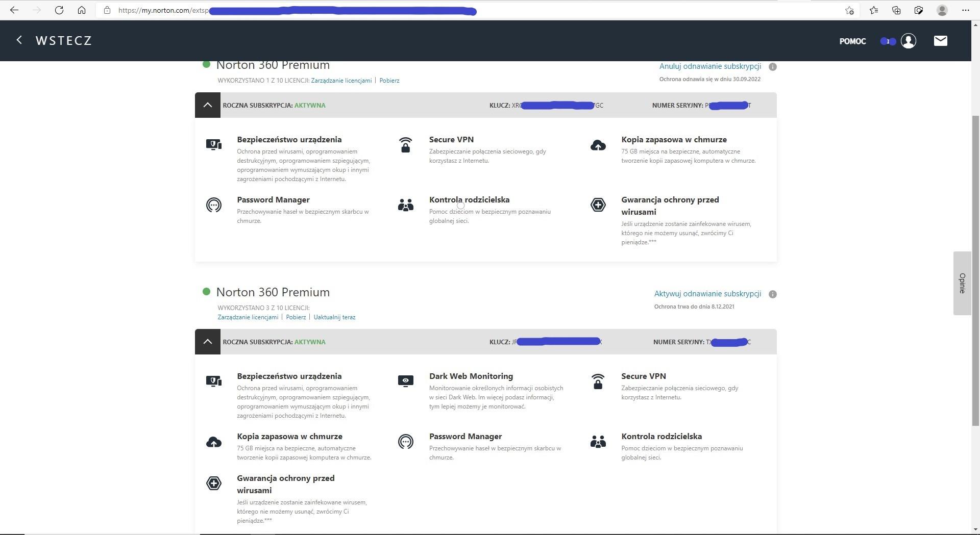This screenshot has width=980, height=535.
Task: Add this page to favorites star icon
Action: click(x=849, y=10)
